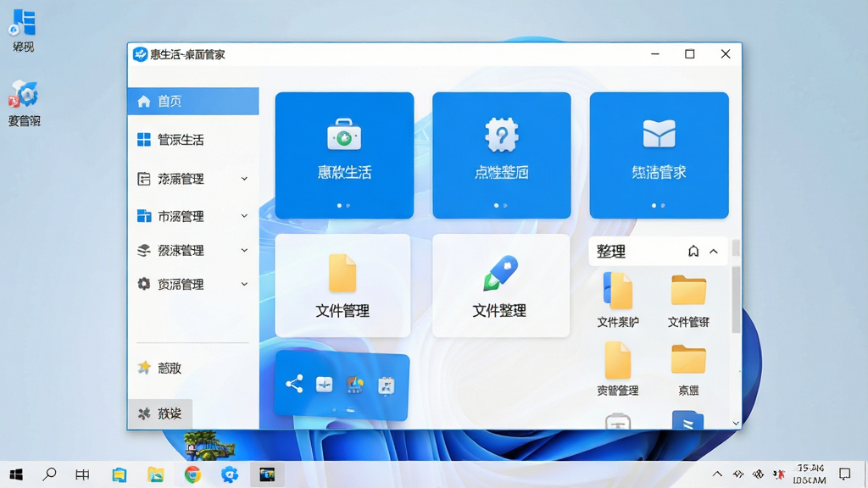Open the blue tile with briefcase icon
Viewport: 868px width, 488px height.
click(344, 156)
